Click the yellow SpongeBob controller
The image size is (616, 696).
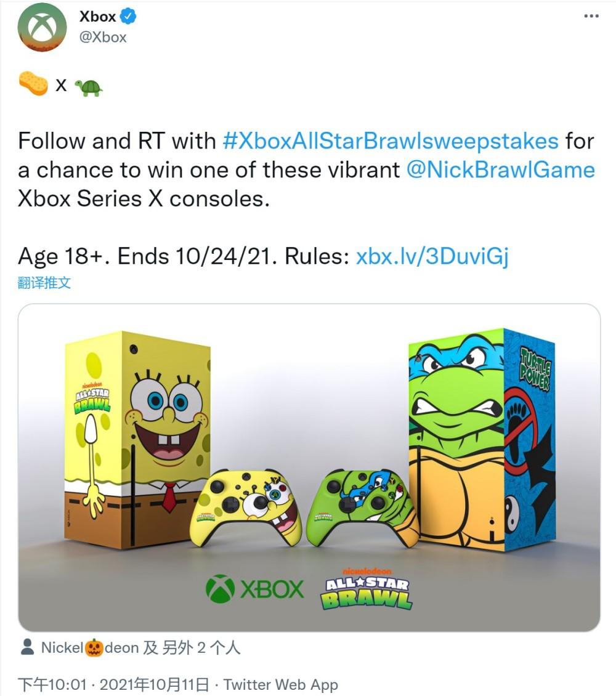click(x=247, y=508)
